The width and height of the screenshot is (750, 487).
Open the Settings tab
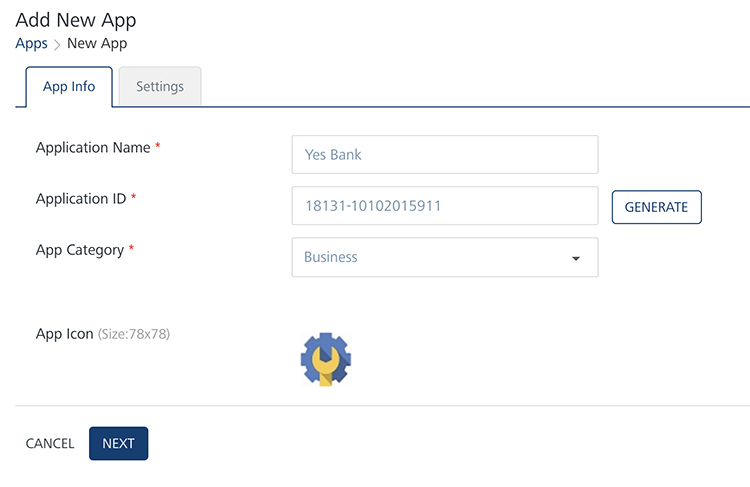click(x=160, y=87)
